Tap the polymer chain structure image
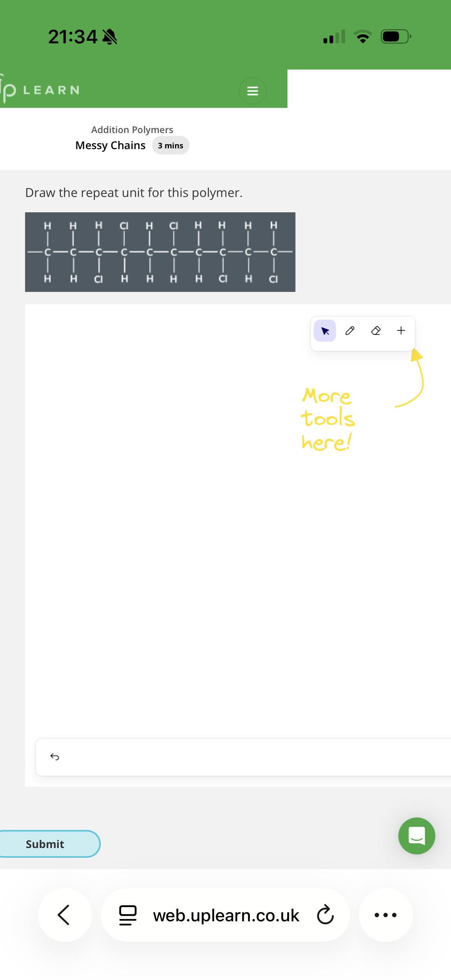 click(160, 252)
